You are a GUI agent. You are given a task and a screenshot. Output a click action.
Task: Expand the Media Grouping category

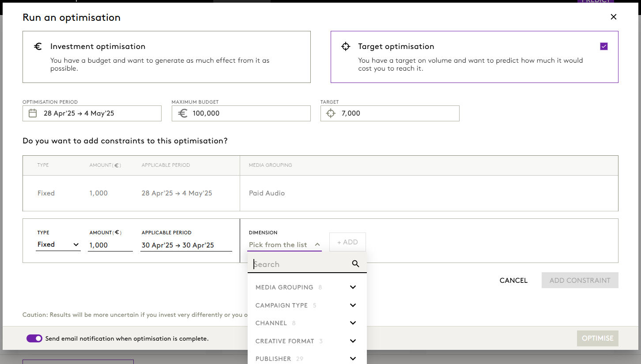[307, 287]
